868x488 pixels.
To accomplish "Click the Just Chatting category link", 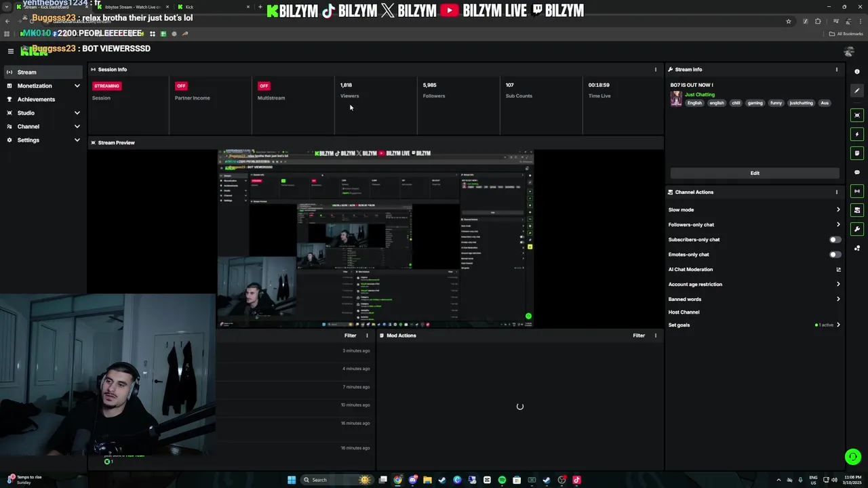I will (700, 95).
